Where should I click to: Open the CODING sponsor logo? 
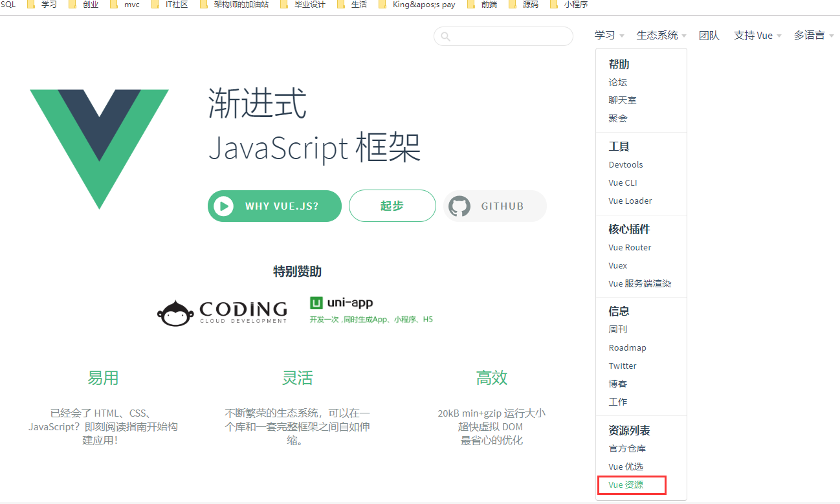tap(222, 313)
